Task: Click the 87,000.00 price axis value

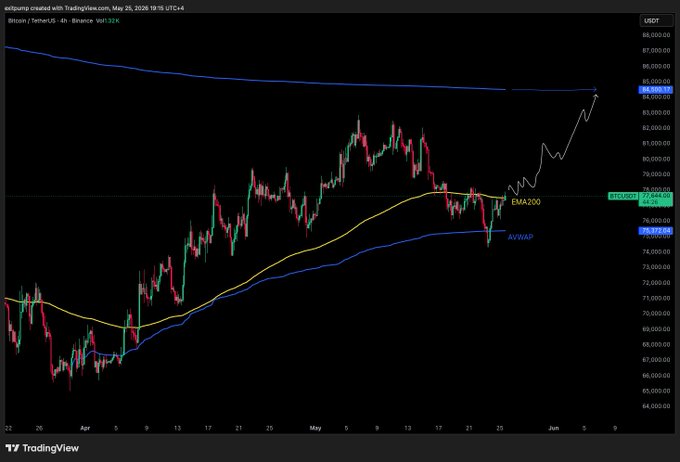Action: (x=656, y=51)
